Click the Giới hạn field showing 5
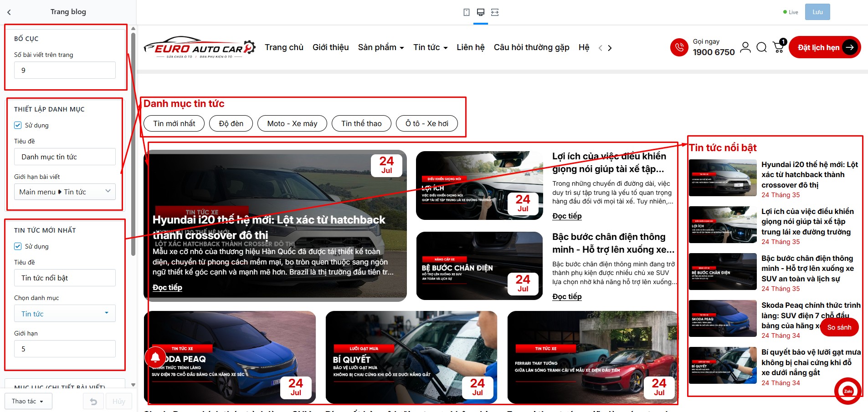868x412 pixels. click(x=65, y=349)
